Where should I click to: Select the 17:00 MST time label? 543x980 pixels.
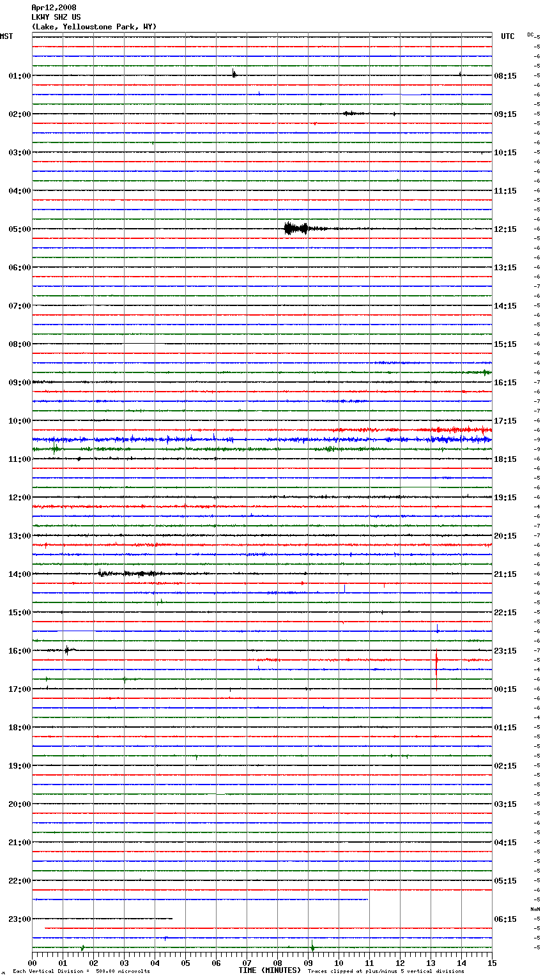[x=20, y=689]
